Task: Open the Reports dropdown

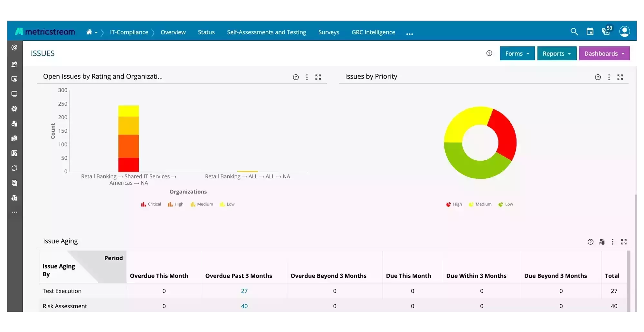Action: 557,53
